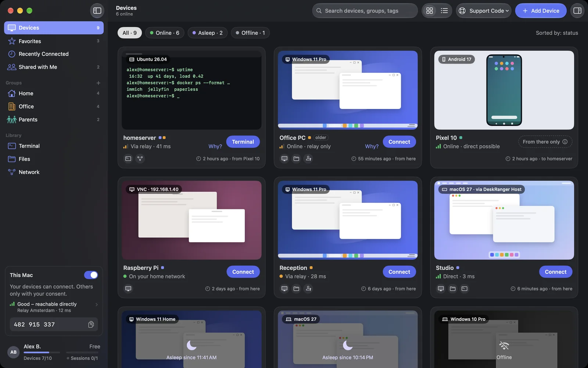Click Add Device button
This screenshot has height=368, width=588.
(x=541, y=11)
